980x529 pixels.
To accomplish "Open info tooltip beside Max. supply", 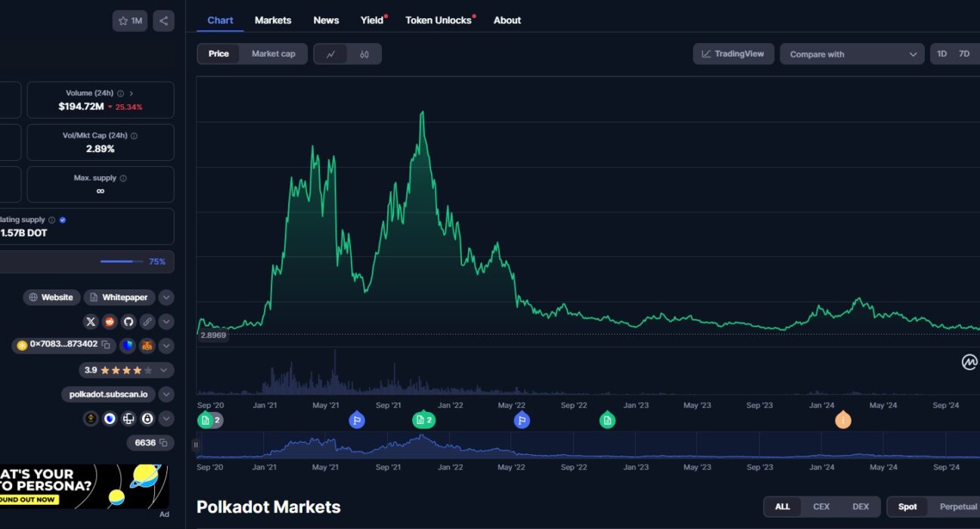I will coord(123,178).
